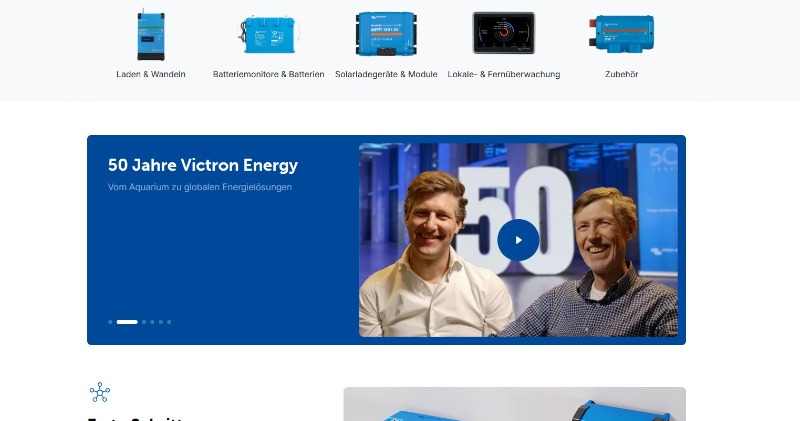Image resolution: width=800 pixels, height=421 pixels.
Task: Click the monitoring display screen image
Action: pyautogui.click(x=503, y=33)
